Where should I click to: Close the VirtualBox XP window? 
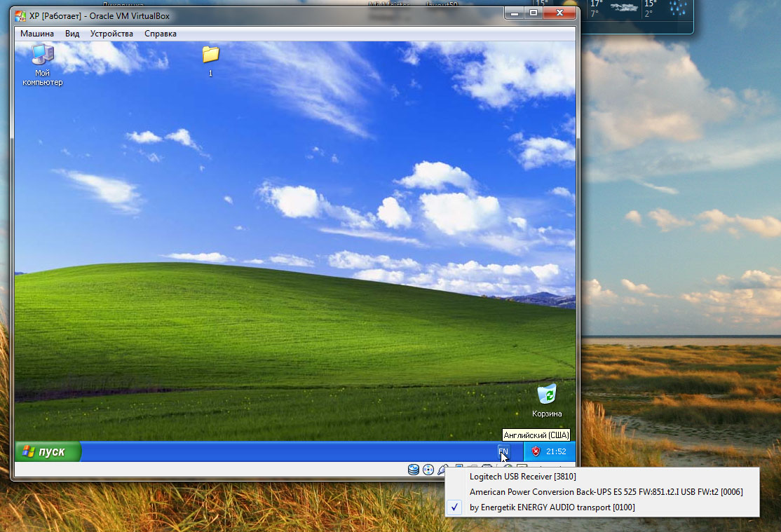[x=559, y=13]
